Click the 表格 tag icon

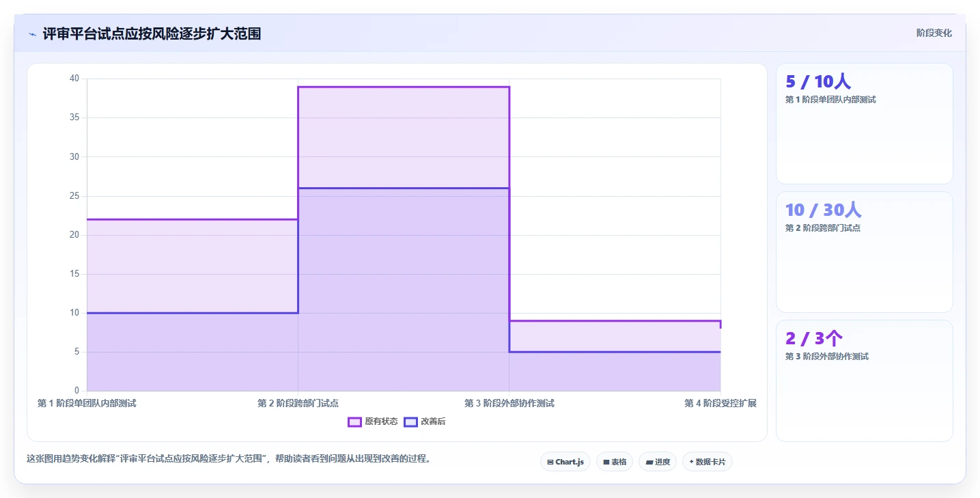[x=606, y=462]
